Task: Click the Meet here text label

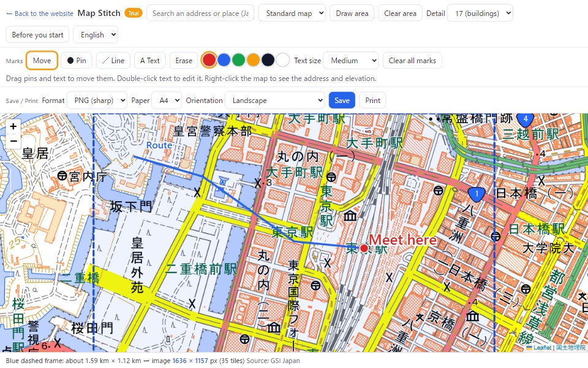Action: click(403, 240)
